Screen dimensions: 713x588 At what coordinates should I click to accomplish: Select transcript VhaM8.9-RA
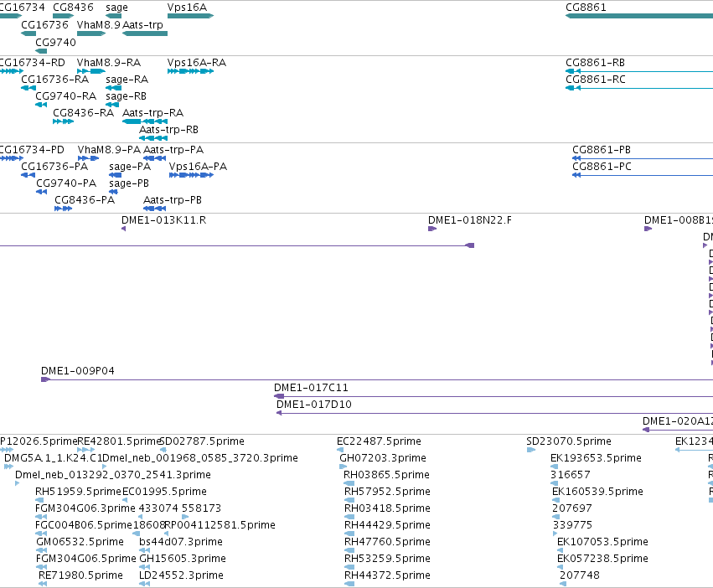[91, 71]
